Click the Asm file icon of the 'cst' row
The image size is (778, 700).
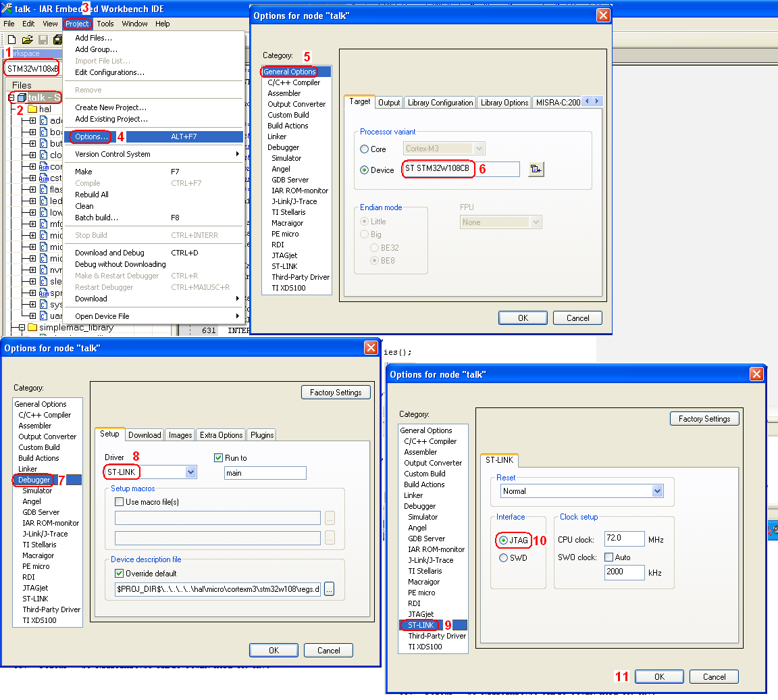click(44, 178)
